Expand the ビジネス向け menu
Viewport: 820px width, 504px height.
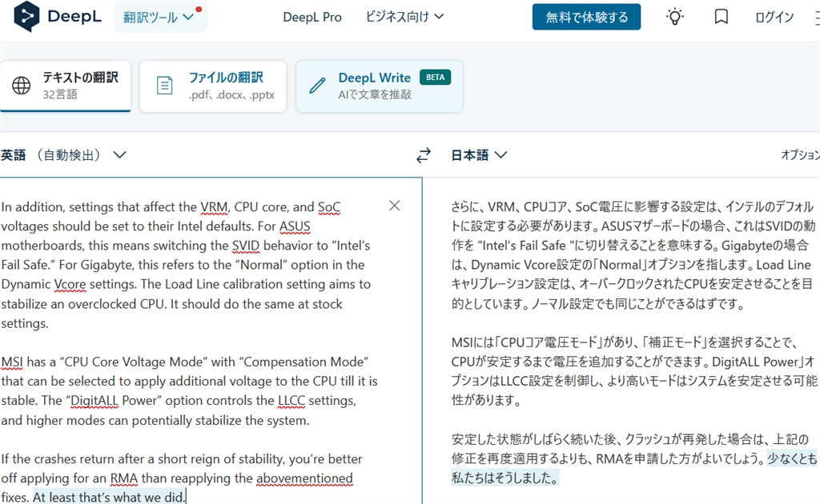tap(404, 17)
